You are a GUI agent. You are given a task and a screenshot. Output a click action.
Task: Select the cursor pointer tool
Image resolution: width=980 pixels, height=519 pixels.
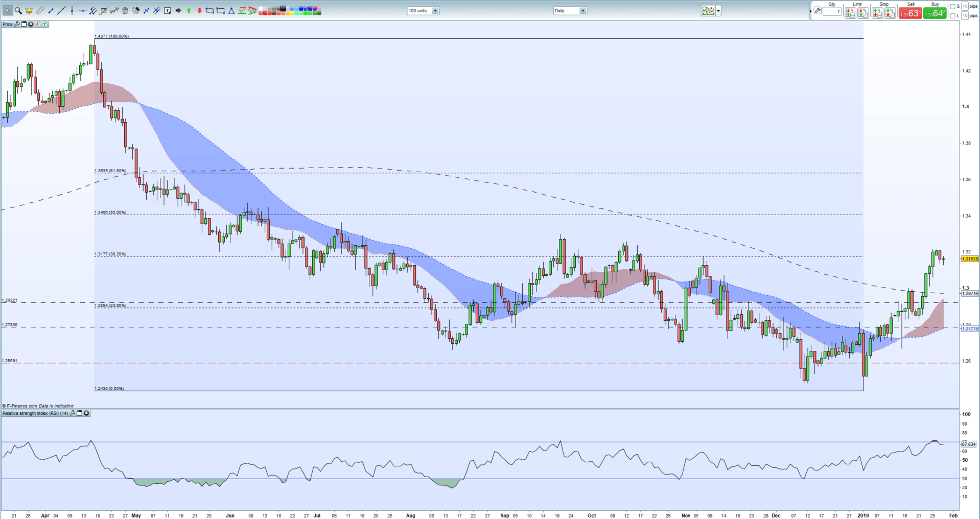click(8, 11)
